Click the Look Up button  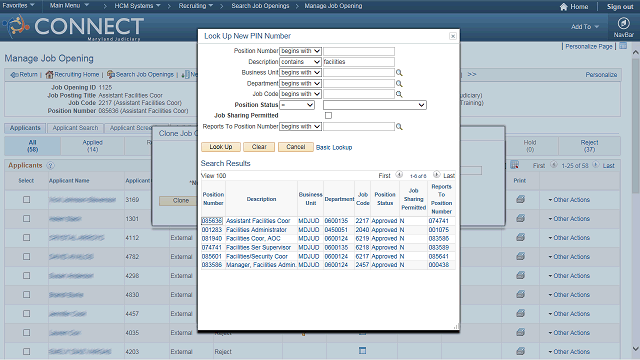(220, 147)
